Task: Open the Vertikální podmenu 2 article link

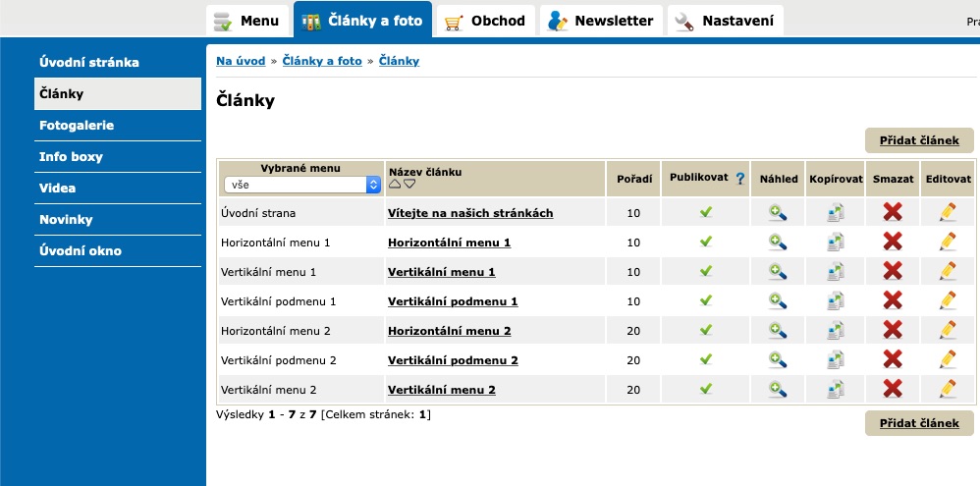Action: click(x=453, y=360)
